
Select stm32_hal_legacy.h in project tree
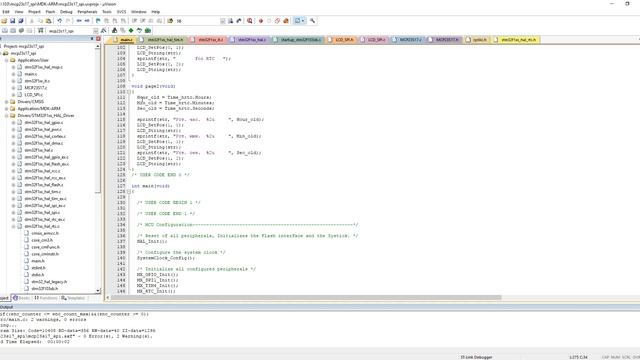(49, 282)
